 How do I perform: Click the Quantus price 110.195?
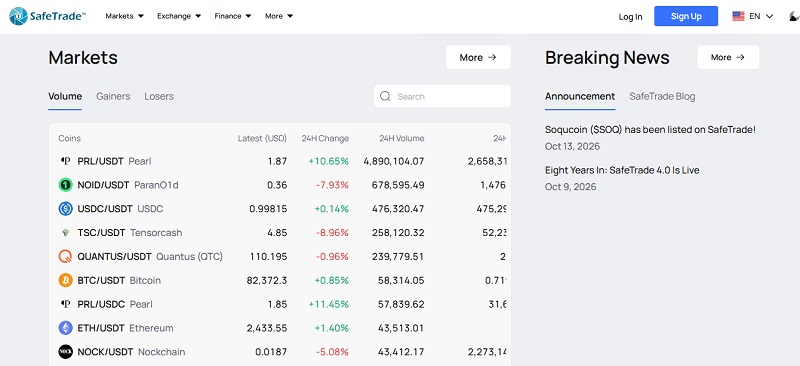[x=268, y=256]
